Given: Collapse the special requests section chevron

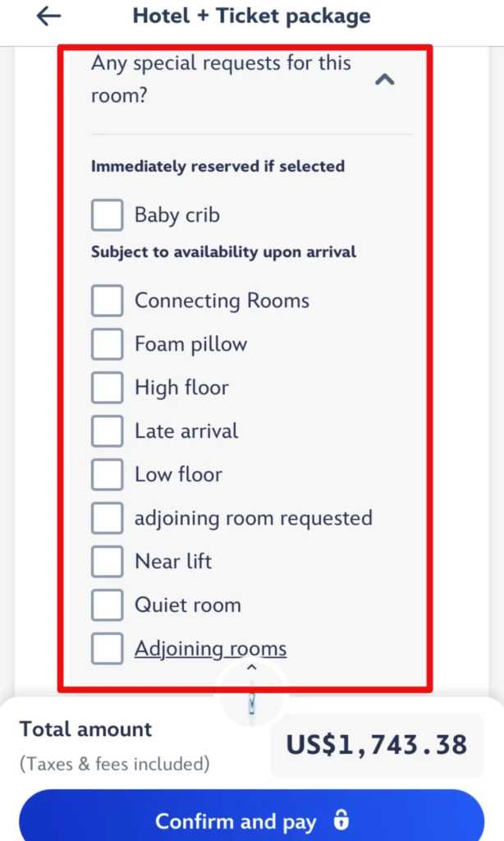Looking at the screenshot, I should (384, 80).
